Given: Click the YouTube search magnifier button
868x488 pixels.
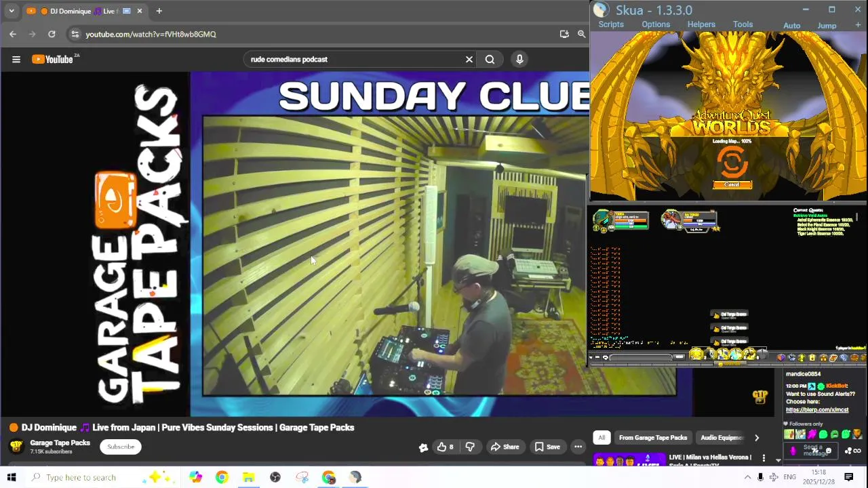Looking at the screenshot, I should 490,60.
